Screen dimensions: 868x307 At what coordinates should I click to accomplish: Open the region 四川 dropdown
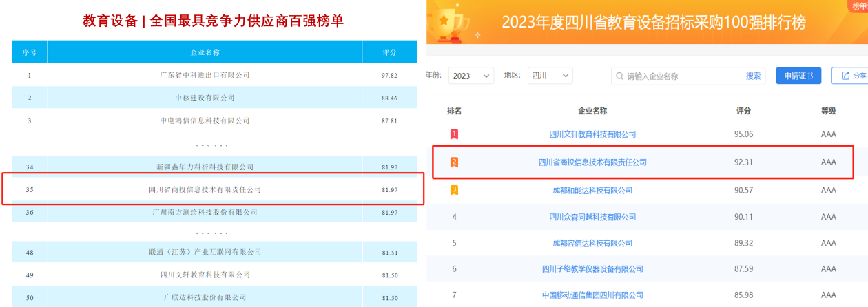(x=550, y=76)
